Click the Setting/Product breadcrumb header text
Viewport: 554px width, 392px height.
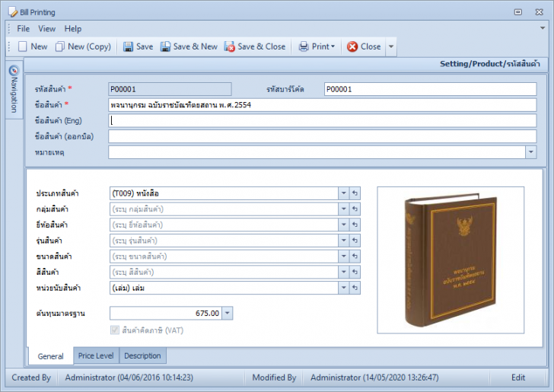point(490,64)
